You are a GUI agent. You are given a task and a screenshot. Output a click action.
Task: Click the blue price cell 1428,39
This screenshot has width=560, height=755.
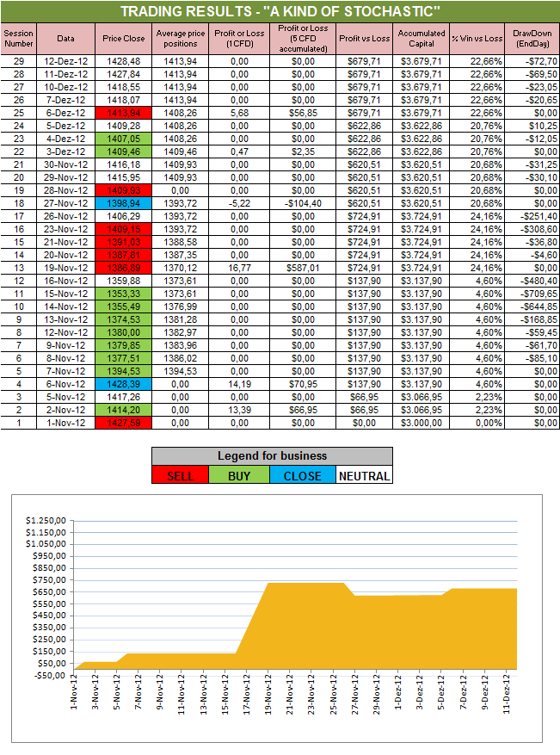(x=124, y=384)
